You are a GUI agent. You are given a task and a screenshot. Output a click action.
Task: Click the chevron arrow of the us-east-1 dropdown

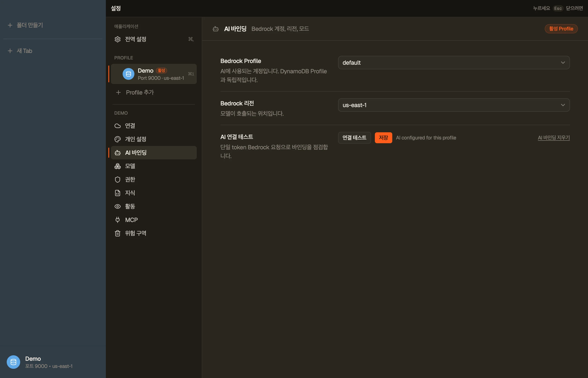563,105
